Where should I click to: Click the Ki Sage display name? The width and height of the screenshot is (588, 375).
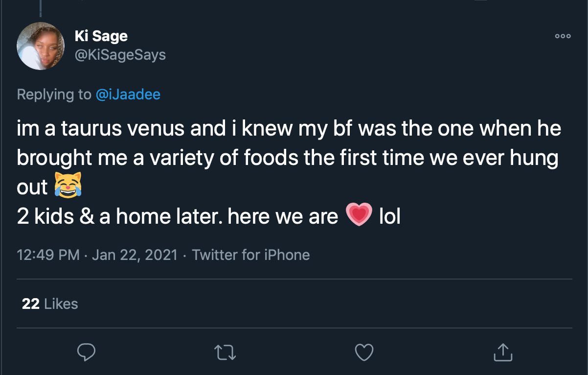tap(101, 36)
